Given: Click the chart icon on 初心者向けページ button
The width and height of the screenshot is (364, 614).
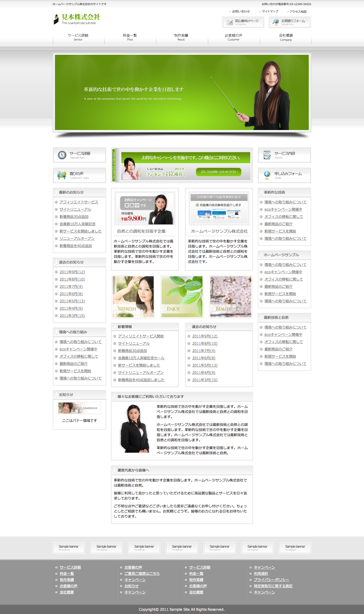Looking at the screenshot, I should tap(229, 22).
